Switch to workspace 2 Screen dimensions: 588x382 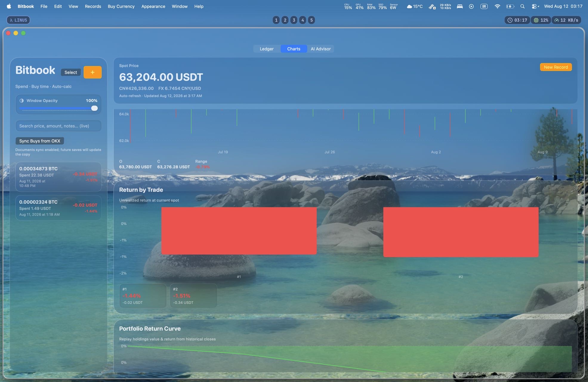point(285,20)
